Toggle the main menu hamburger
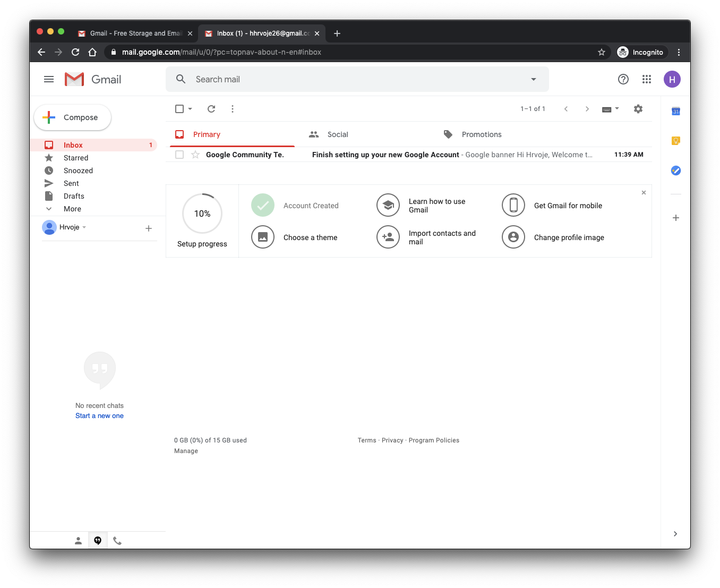The image size is (720, 588). pyautogui.click(x=49, y=79)
